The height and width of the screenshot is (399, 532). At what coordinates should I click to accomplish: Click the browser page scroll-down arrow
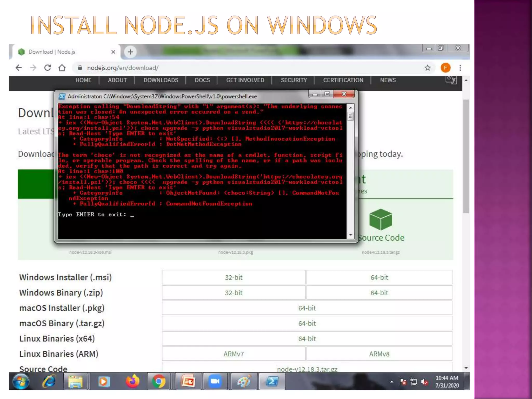tap(466, 368)
